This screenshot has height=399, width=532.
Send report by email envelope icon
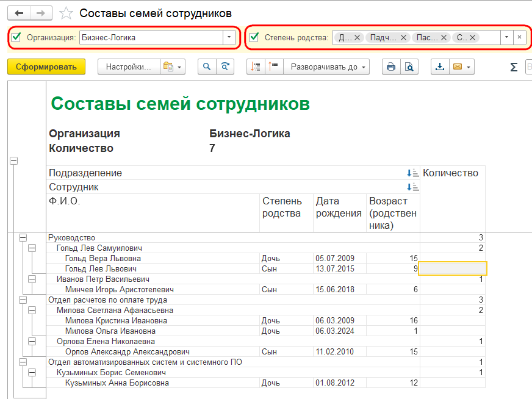click(458, 66)
